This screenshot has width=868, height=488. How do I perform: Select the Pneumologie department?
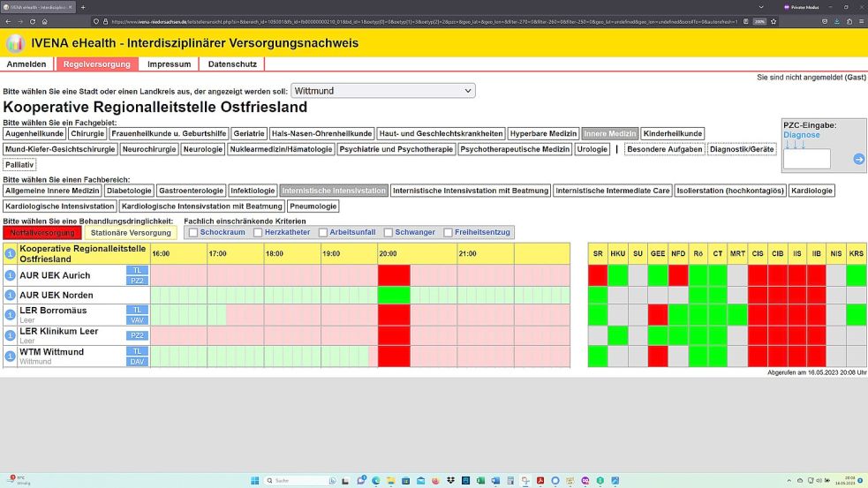313,206
